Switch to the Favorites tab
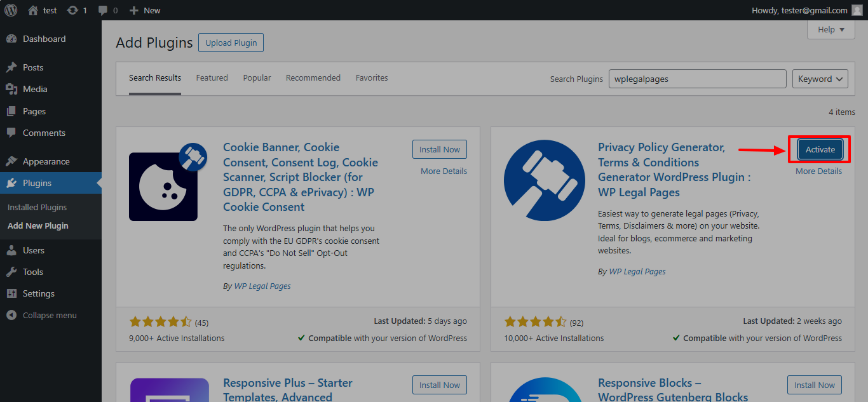The height and width of the screenshot is (402, 868). point(372,77)
